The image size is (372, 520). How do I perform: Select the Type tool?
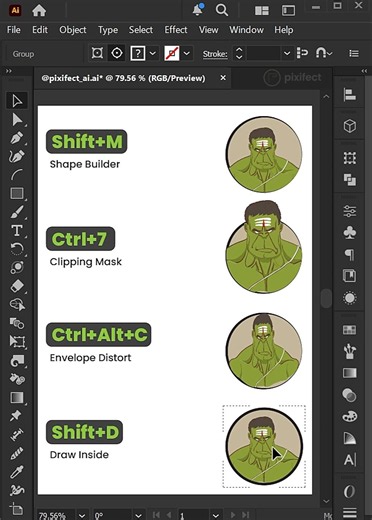17,231
